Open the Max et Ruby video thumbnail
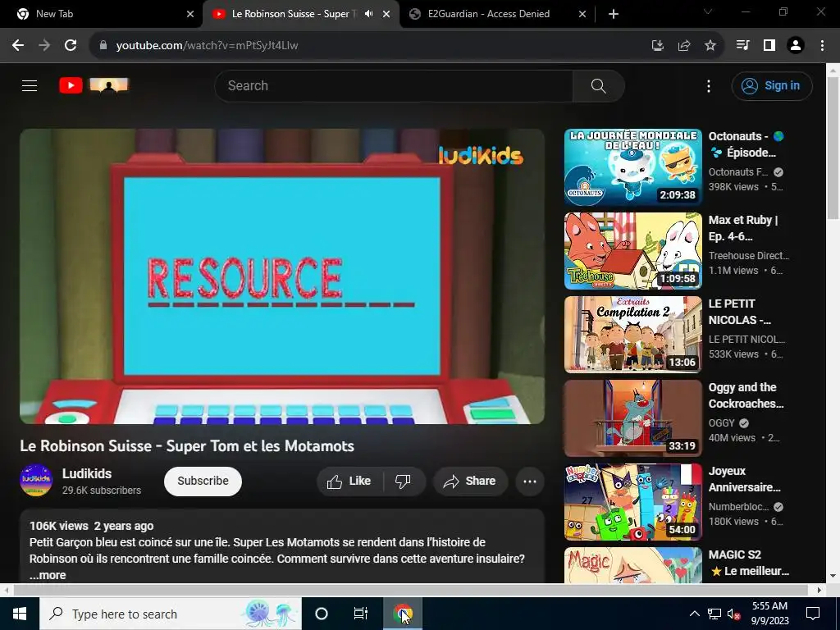 click(632, 251)
